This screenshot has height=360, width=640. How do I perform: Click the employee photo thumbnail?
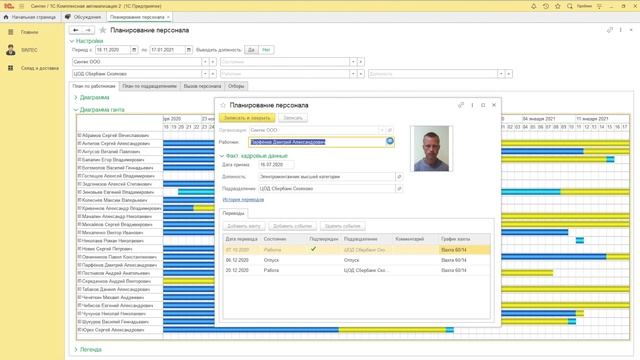(x=431, y=149)
